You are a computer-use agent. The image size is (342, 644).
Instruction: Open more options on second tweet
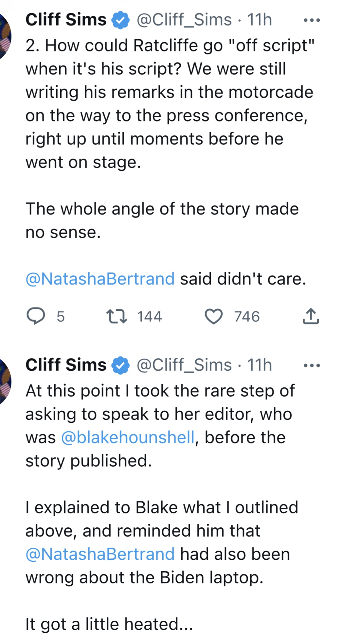point(312,365)
